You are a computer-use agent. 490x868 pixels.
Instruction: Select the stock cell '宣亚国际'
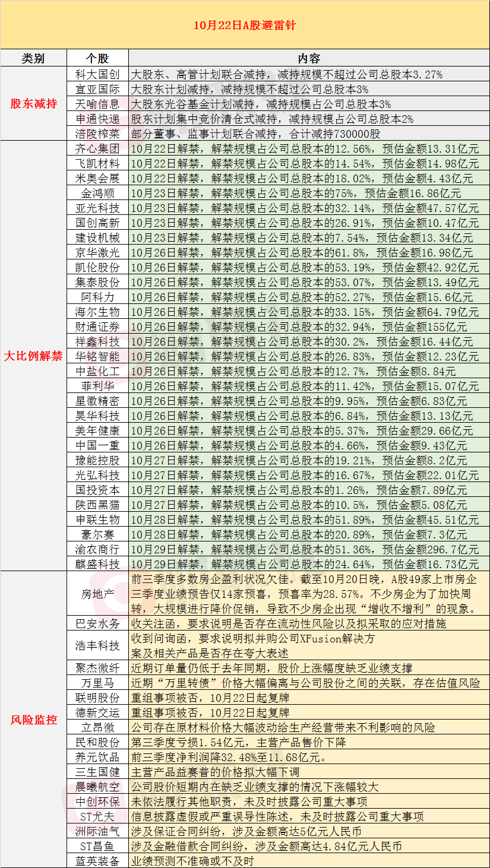click(97, 89)
